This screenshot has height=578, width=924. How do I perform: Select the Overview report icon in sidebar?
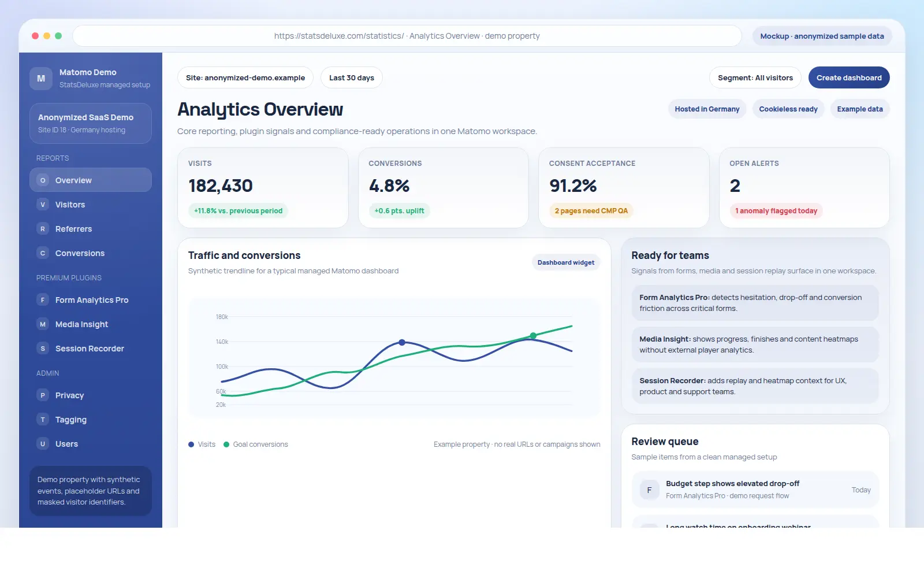(42, 180)
